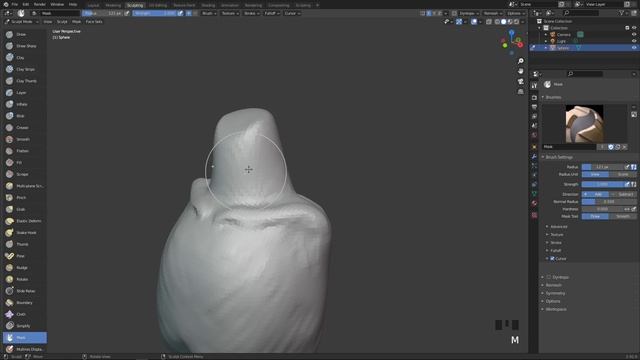Select the Smooth brush tool

click(x=24, y=139)
